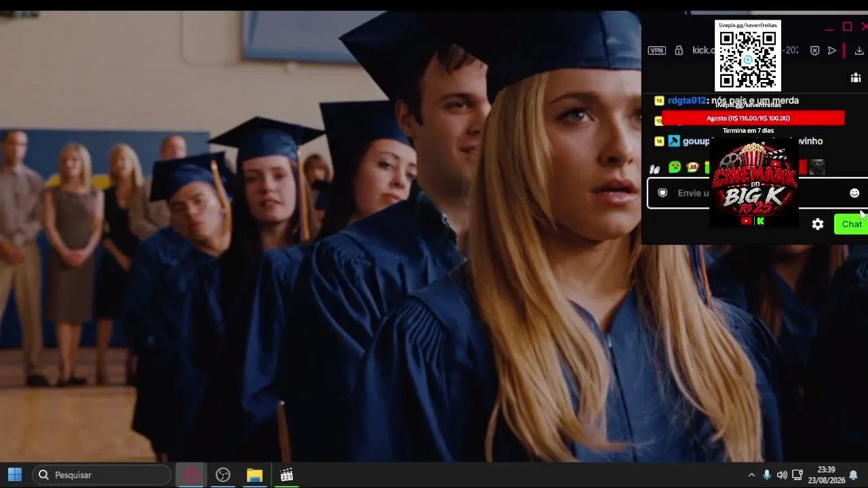Open chat settings gear icon
The width and height of the screenshot is (868, 488).
pyautogui.click(x=818, y=224)
